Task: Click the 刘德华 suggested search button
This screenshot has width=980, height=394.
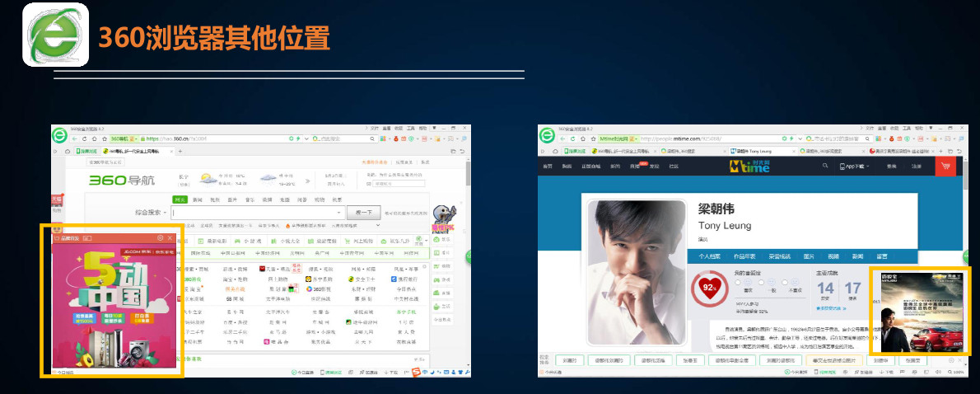Action: click(x=880, y=360)
